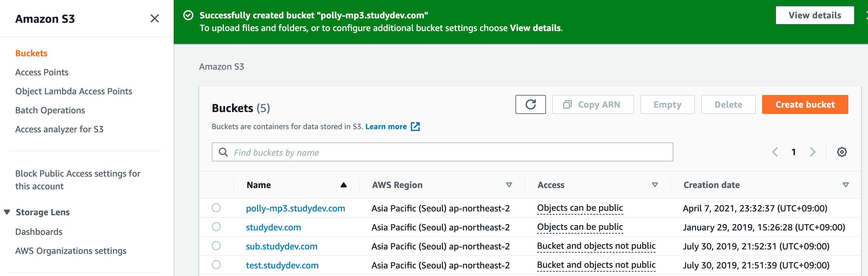The height and width of the screenshot is (276, 868).
Task: Open Object Lambda Access Points
Action: 74,91
